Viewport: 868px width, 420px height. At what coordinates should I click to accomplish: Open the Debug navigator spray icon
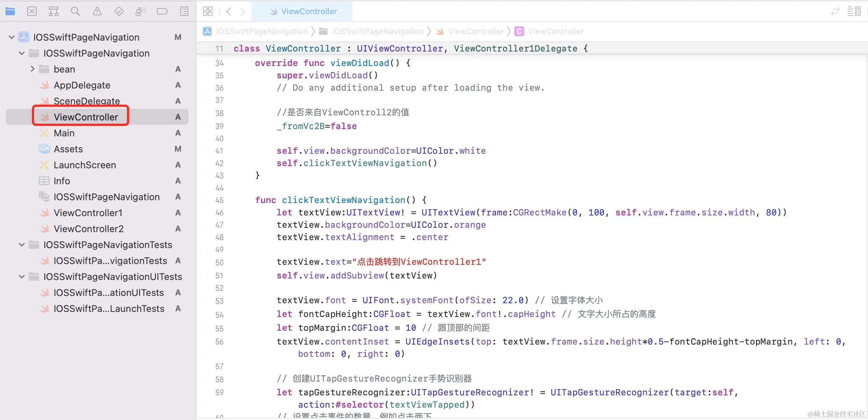[x=141, y=12]
